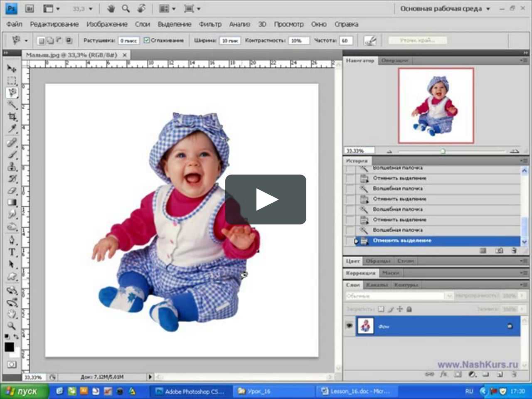Toggle lock position in Layers panel

coord(400,309)
